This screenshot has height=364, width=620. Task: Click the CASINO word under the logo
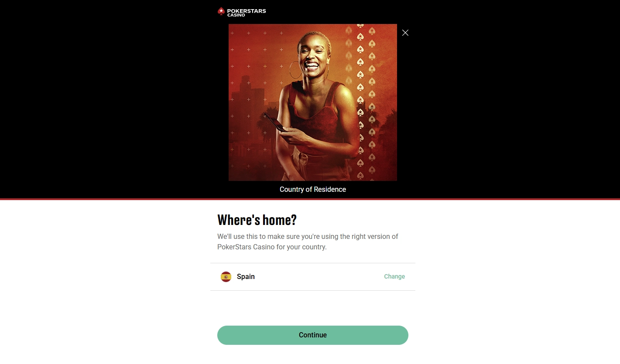tap(236, 15)
